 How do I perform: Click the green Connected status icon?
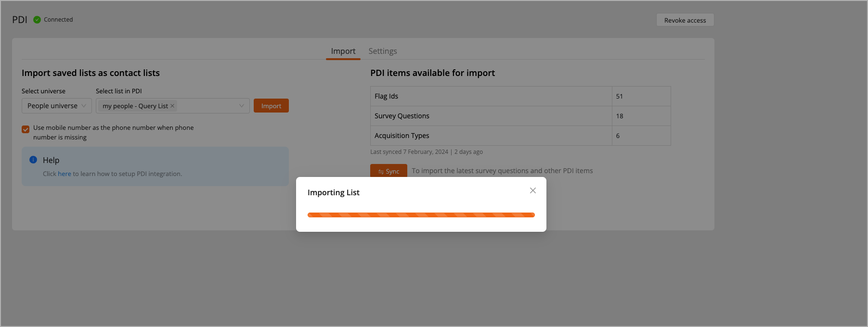(37, 20)
